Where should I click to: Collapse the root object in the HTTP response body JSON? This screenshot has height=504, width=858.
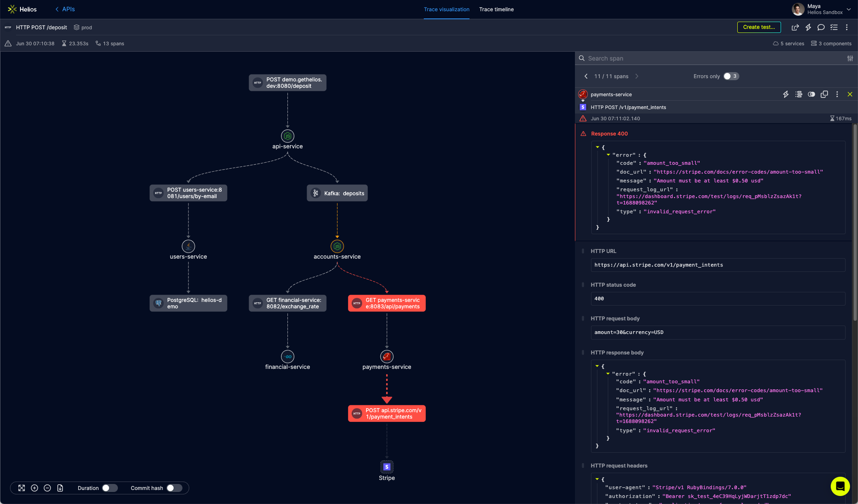coord(597,366)
